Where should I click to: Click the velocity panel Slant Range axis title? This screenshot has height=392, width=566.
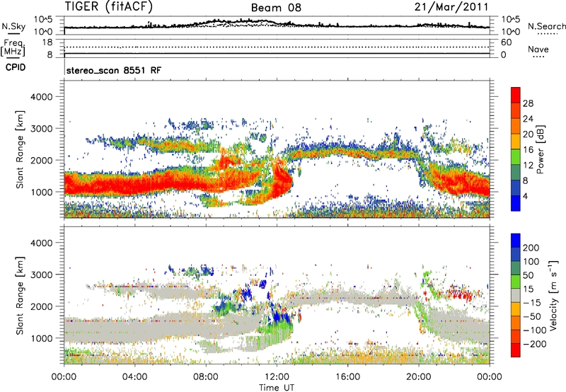(x=20, y=296)
